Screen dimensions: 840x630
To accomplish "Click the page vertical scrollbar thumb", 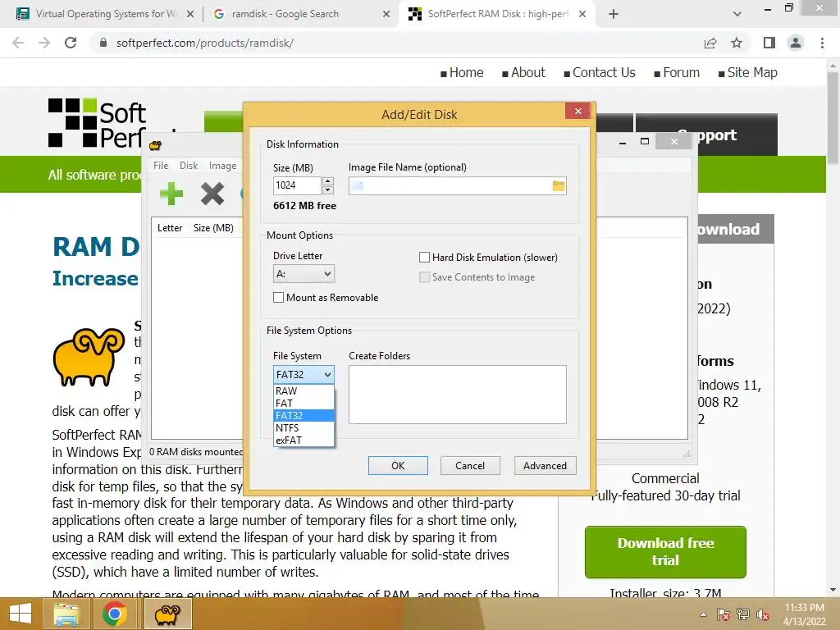I will pyautogui.click(x=833, y=118).
